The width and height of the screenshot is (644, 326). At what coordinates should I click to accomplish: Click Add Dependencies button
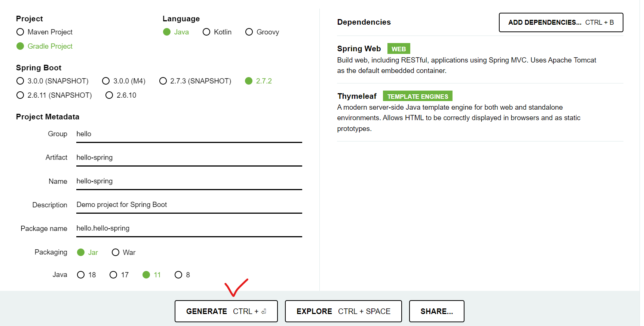pyautogui.click(x=561, y=22)
